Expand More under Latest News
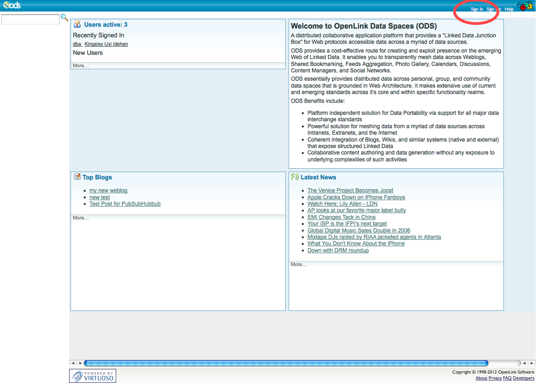Image resolution: width=544 pixels, height=392 pixels. coord(299,264)
